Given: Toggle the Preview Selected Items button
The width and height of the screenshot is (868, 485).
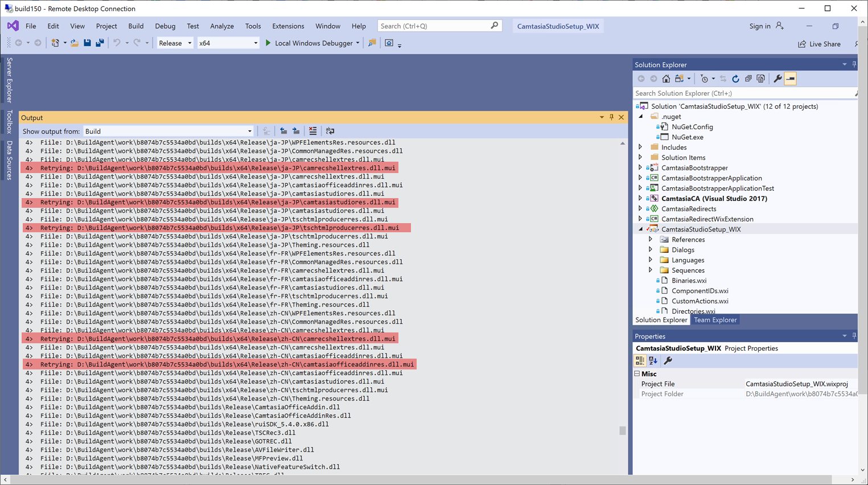Looking at the screenshot, I should coord(791,79).
